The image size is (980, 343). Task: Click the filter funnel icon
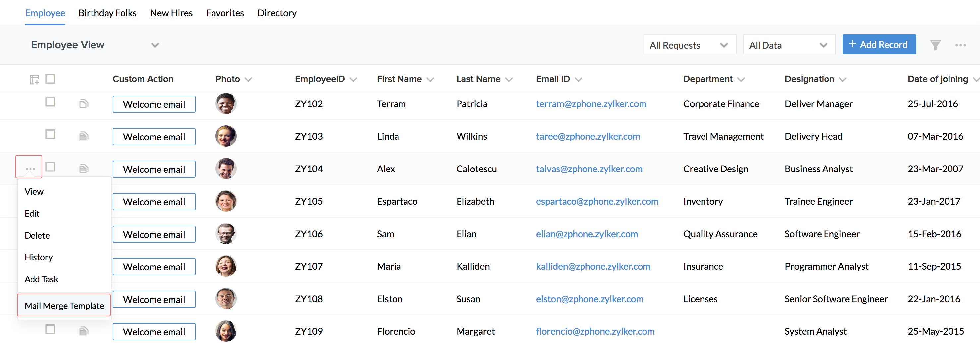tap(935, 45)
